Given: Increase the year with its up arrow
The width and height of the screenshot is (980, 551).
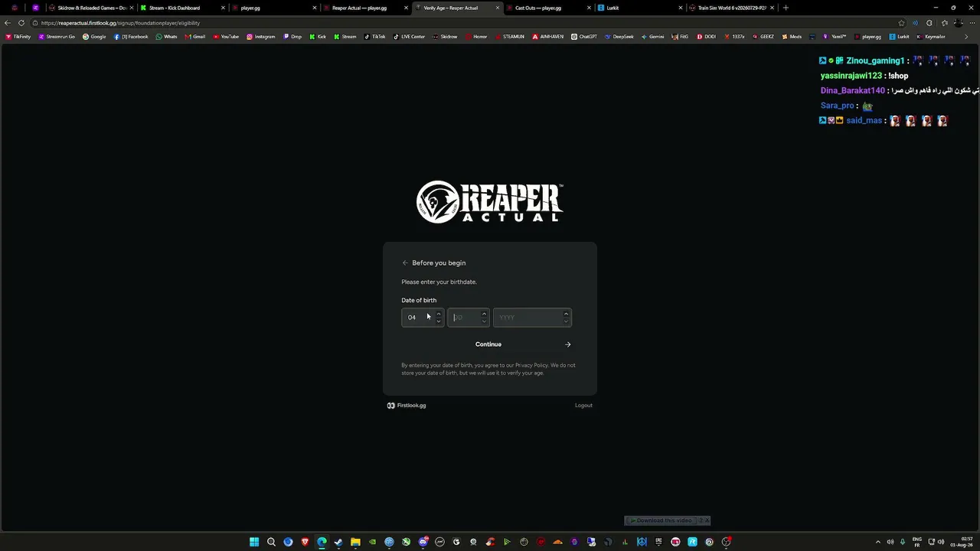Looking at the screenshot, I should 566,314.
